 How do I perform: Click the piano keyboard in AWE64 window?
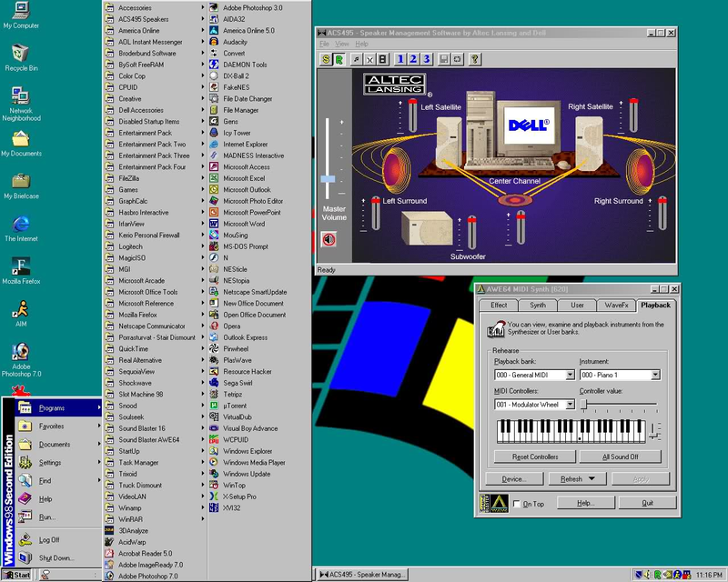click(571, 431)
